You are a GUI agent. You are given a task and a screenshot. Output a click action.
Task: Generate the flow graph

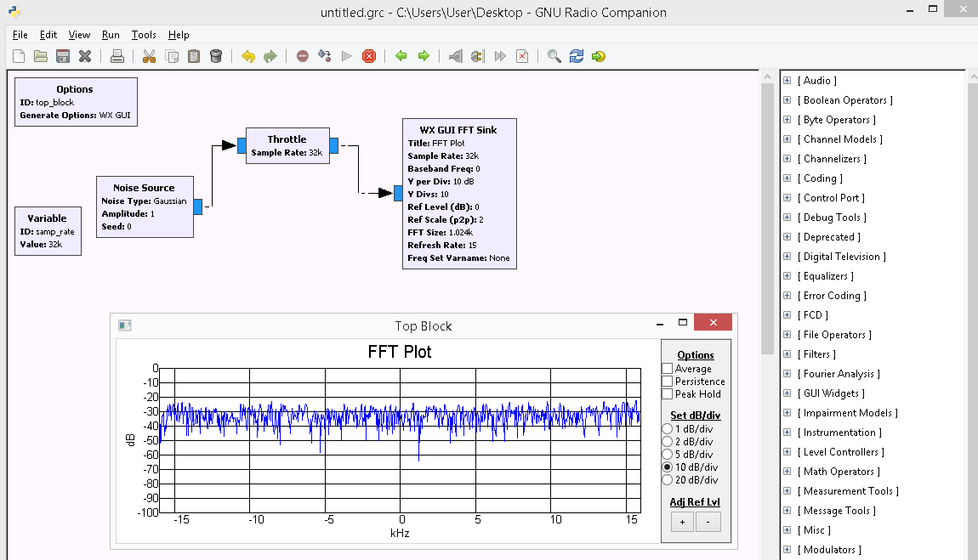(x=324, y=57)
